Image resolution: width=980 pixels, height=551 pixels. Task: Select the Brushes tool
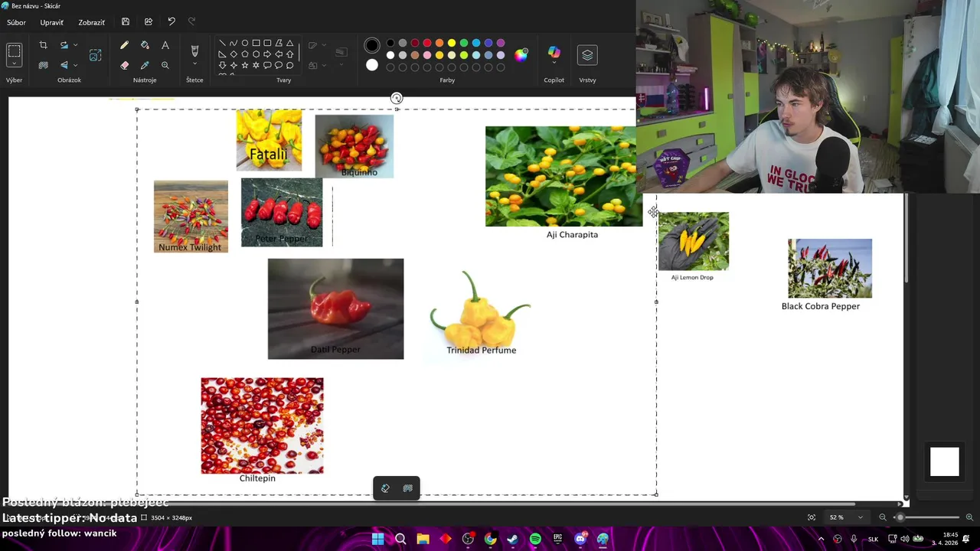click(194, 51)
